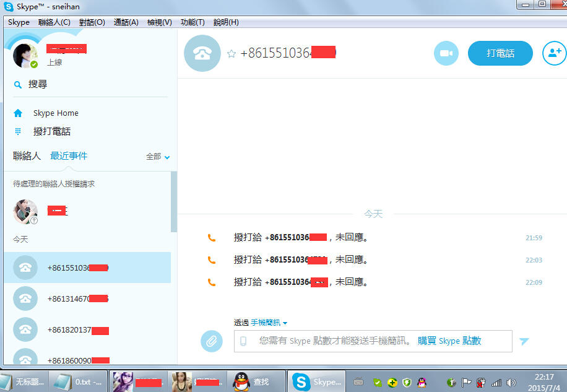Image resolution: width=567 pixels, height=392 pixels.
Task: Switch to the 最近事件 tab
Action: (69, 156)
